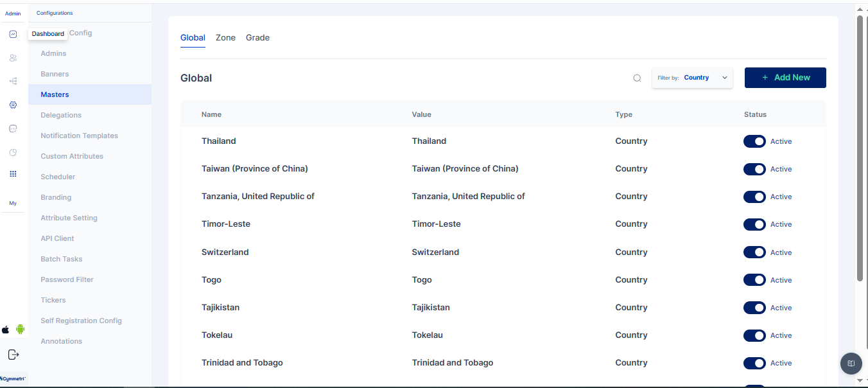Open the Configurations gear icon
The image size is (868, 388).
coord(13,105)
